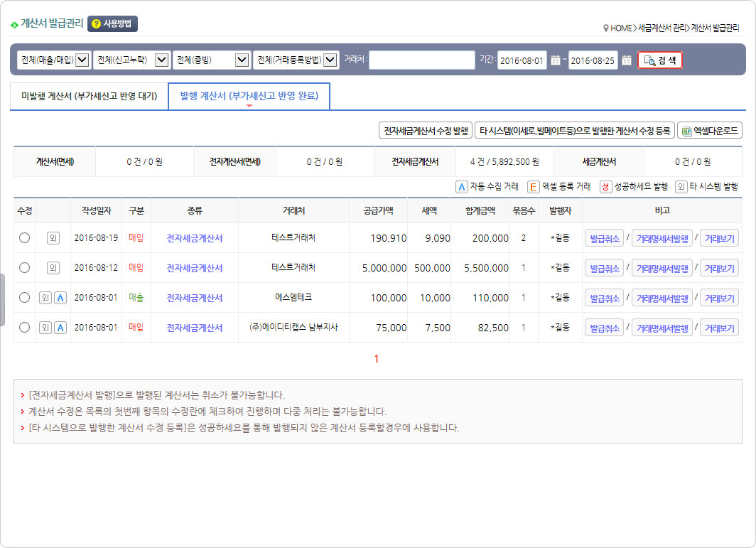Click page number 1 in pagination

click(376, 359)
